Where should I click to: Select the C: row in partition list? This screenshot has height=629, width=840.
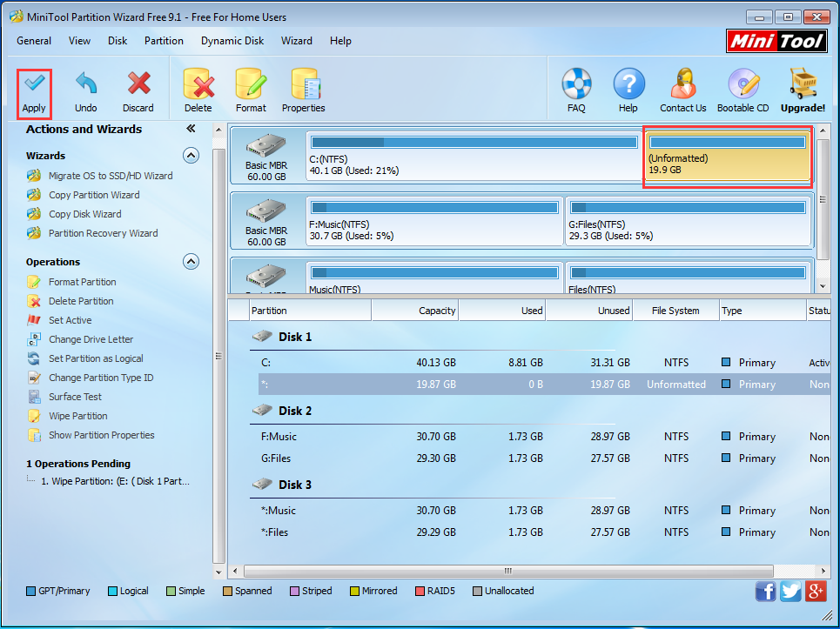click(x=544, y=363)
